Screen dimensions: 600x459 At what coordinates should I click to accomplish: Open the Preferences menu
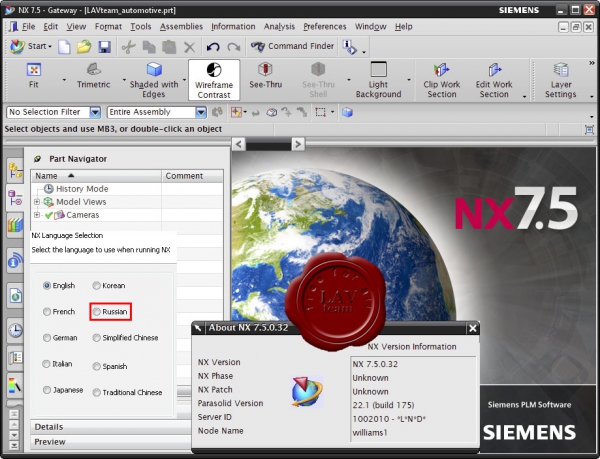324,26
